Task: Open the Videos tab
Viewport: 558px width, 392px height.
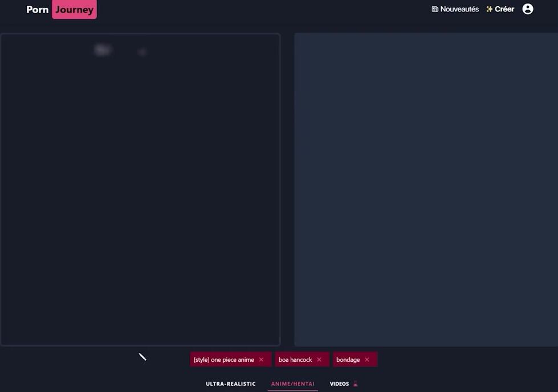Action: [339, 384]
